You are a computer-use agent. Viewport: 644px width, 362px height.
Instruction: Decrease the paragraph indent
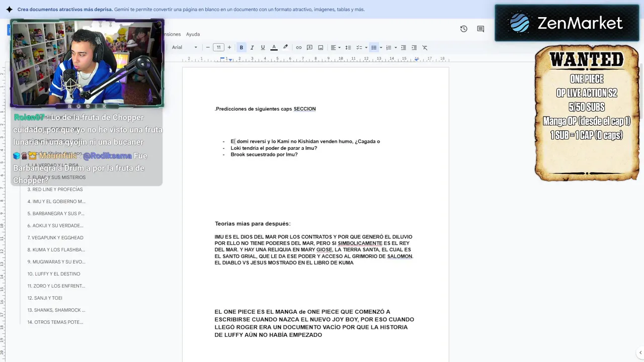point(403,47)
